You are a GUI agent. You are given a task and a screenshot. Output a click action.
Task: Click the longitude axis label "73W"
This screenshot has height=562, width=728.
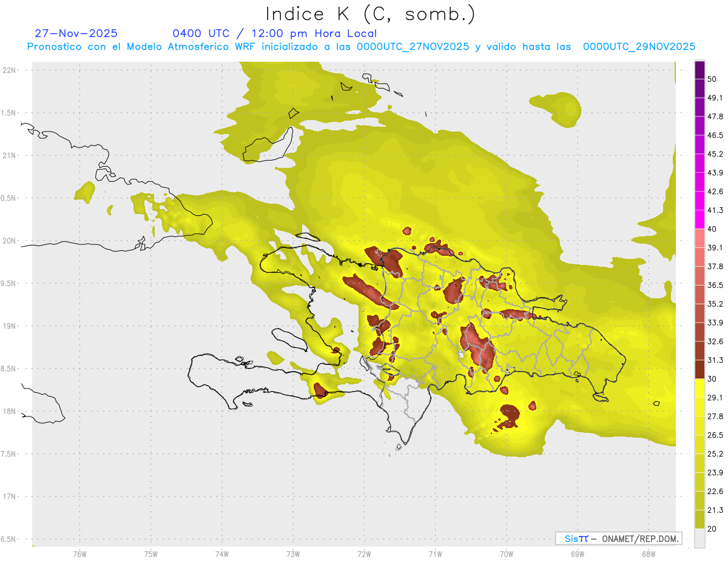(x=293, y=554)
